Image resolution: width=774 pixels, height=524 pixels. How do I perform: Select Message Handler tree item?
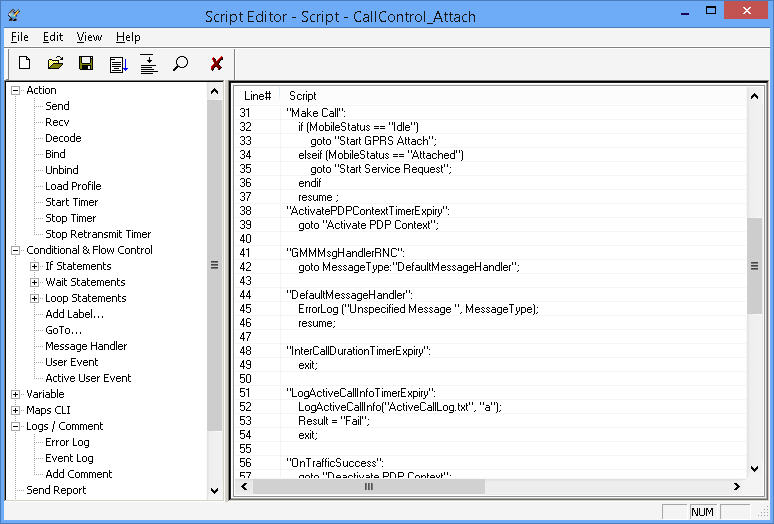pyautogui.click(x=86, y=346)
